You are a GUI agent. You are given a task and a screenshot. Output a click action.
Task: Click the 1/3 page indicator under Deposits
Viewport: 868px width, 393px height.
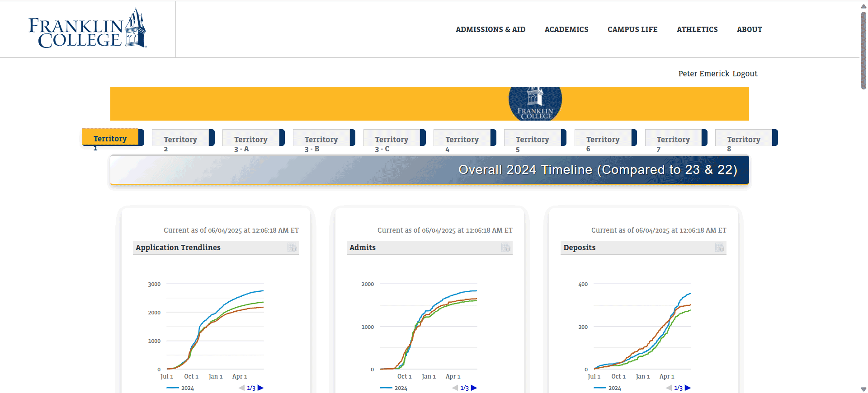pos(679,388)
